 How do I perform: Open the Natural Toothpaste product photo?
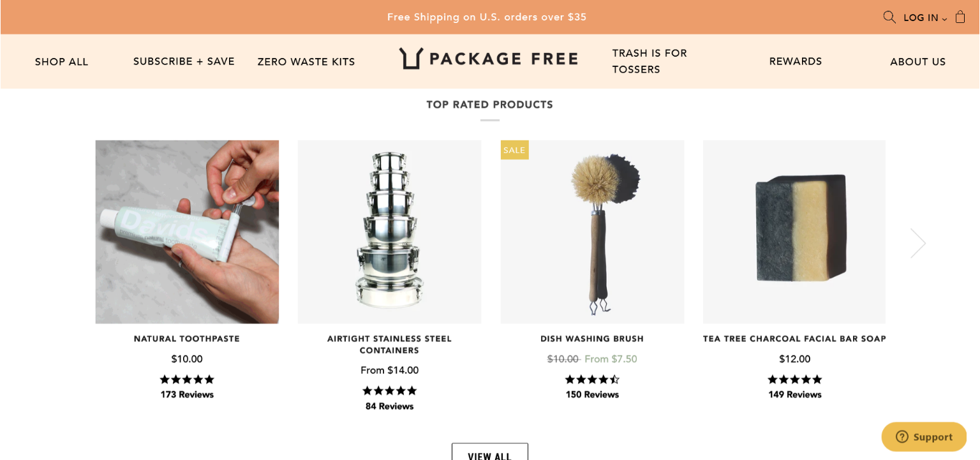(187, 232)
